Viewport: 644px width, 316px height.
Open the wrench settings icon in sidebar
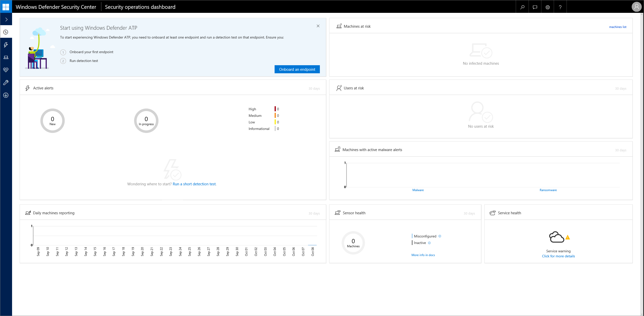pyautogui.click(x=6, y=83)
